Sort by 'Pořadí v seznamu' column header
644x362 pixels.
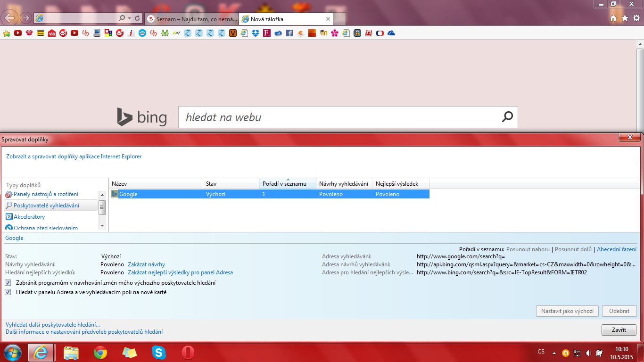(288, 184)
